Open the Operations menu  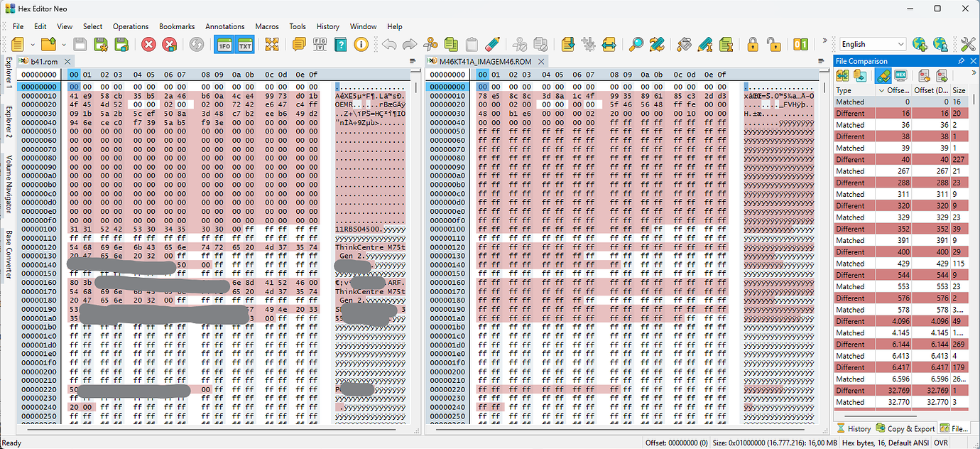131,26
